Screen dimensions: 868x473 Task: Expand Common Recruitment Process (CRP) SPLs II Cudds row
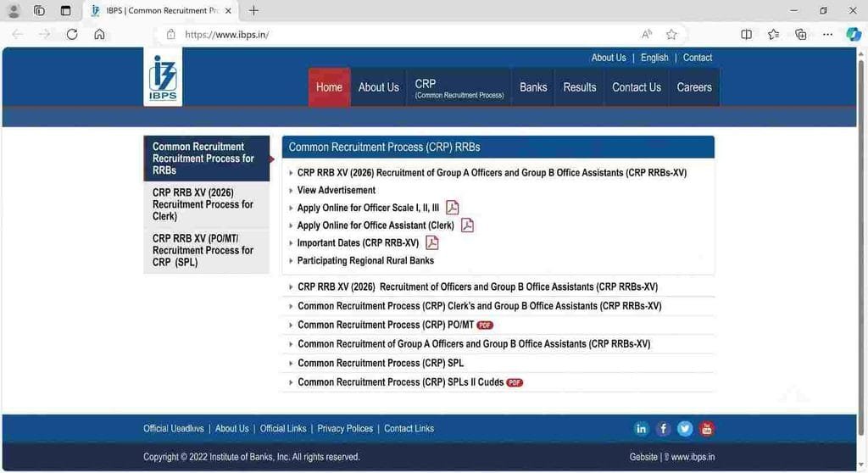(x=498, y=382)
